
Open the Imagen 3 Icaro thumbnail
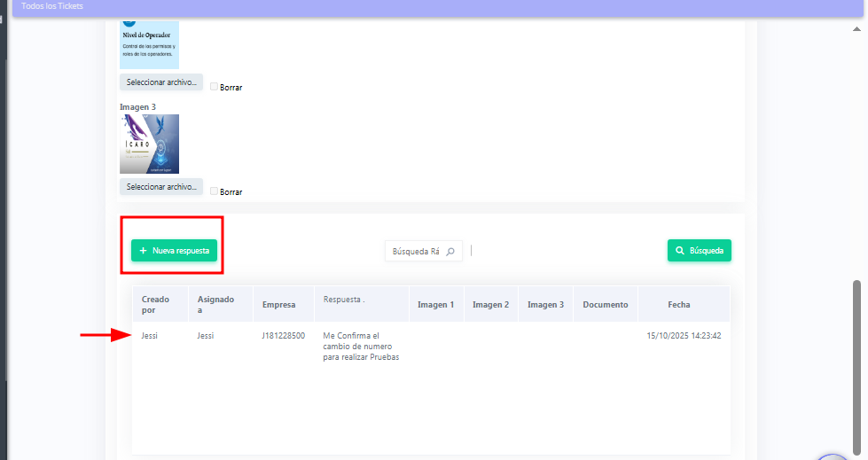(x=149, y=144)
